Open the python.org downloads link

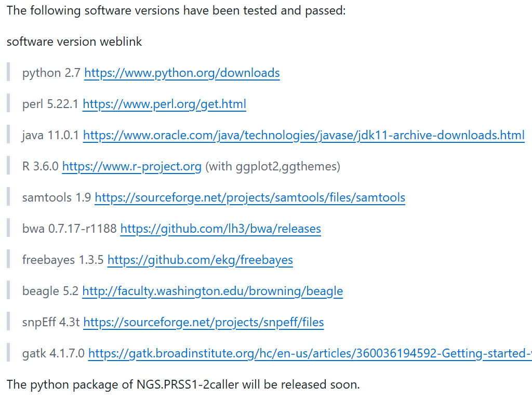click(x=182, y=73)
